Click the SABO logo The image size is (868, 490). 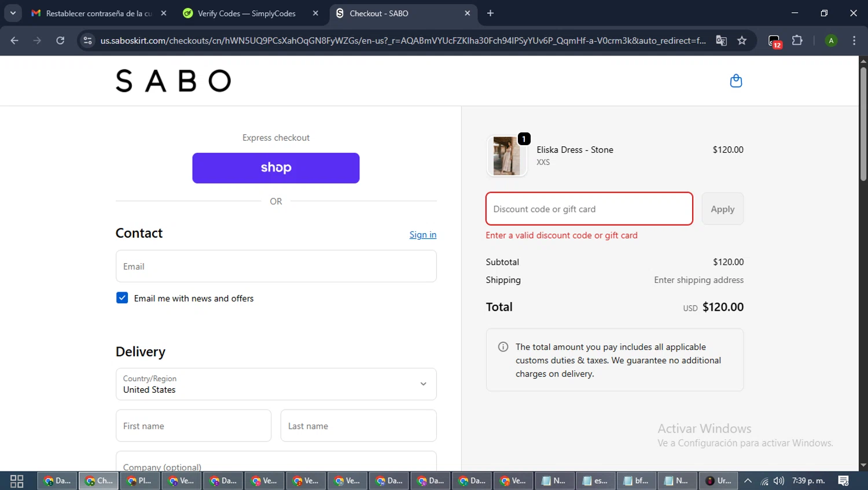click(173, 81)
